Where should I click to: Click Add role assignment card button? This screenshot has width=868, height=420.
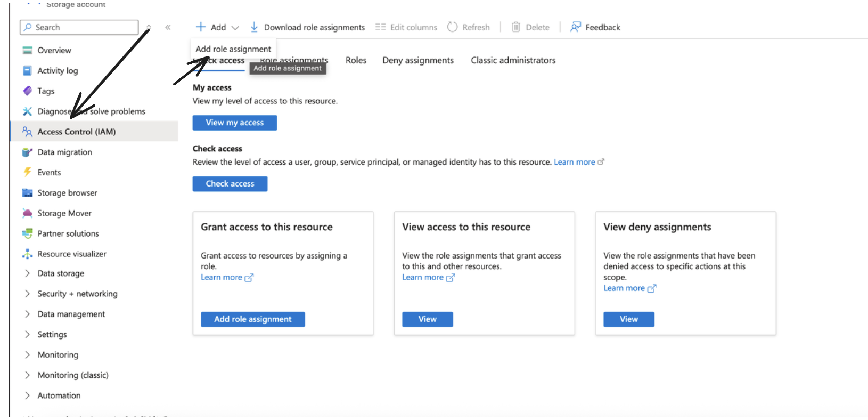[252, 319]
